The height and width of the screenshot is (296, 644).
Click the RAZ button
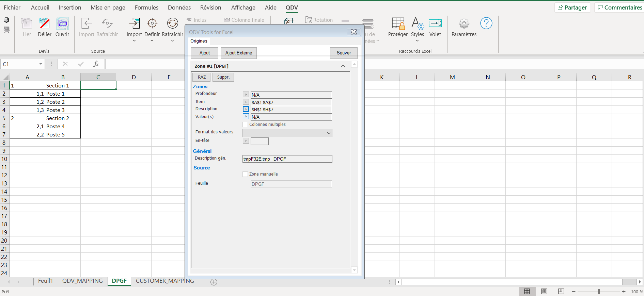coord(202,77)
